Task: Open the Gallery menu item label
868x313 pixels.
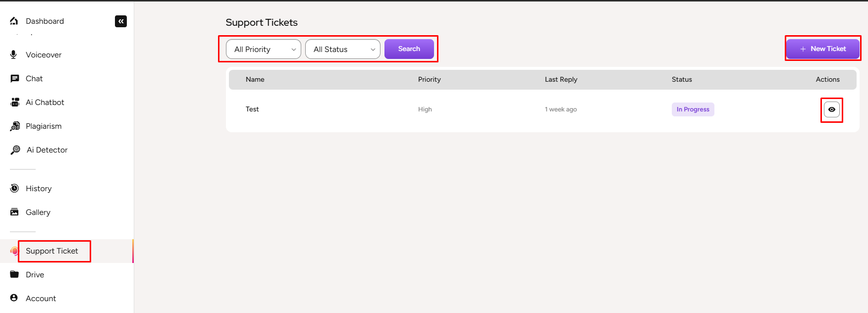Action: coord(38,212)
